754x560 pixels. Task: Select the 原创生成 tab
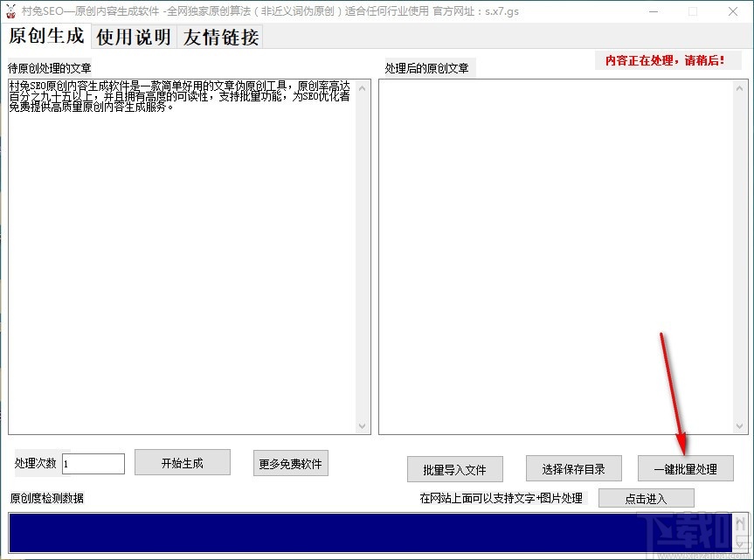44,38
